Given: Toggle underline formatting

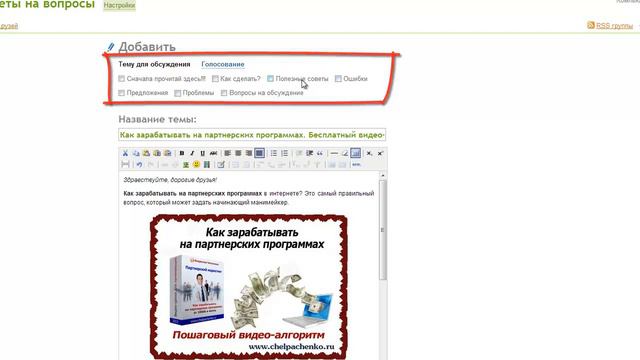Looking at the screenshot, I should (x=202, y=153).
